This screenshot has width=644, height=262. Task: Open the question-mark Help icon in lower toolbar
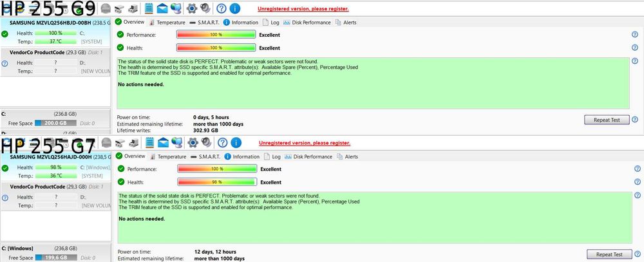click(222, 142)
